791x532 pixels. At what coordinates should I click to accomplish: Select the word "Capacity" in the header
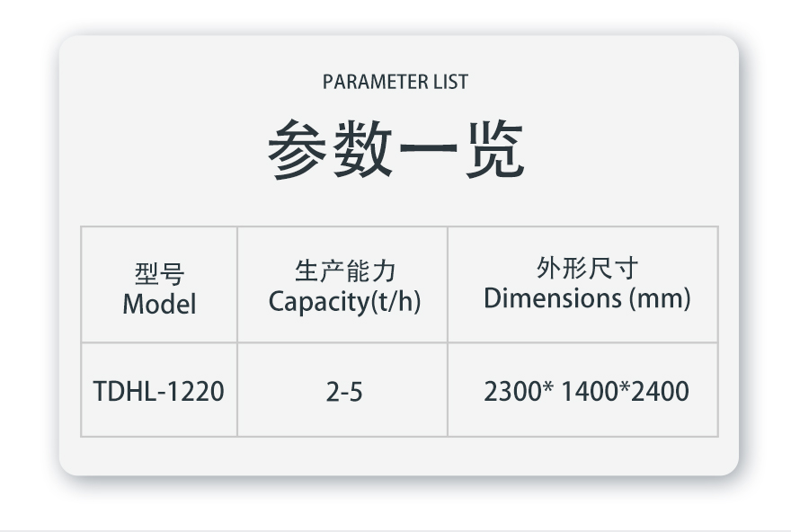click(x=318, y=302)
